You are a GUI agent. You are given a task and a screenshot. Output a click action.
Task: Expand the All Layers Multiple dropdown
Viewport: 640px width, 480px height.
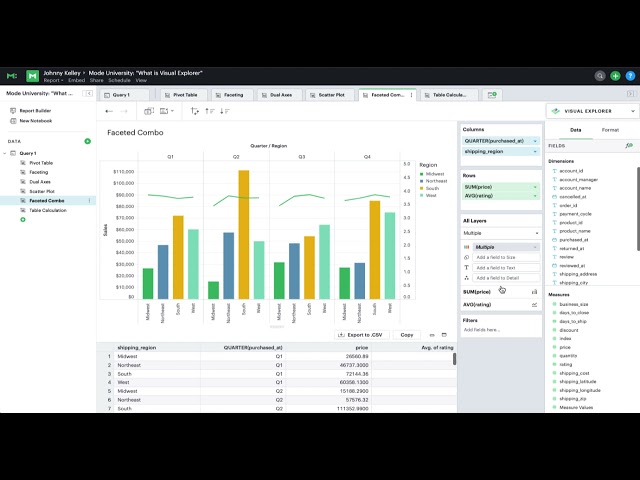[x=501, y=233]
